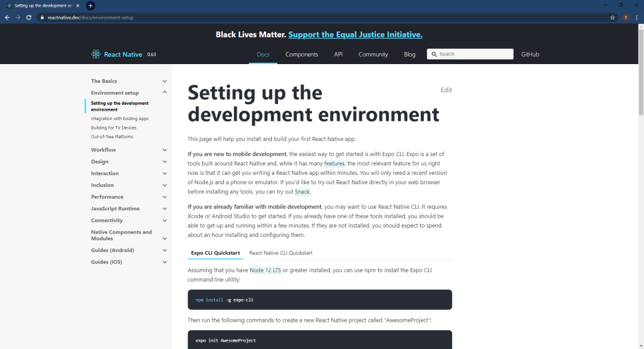Expand the Workflow section
This screenshot has height=349, width=644.
(129, 149)
